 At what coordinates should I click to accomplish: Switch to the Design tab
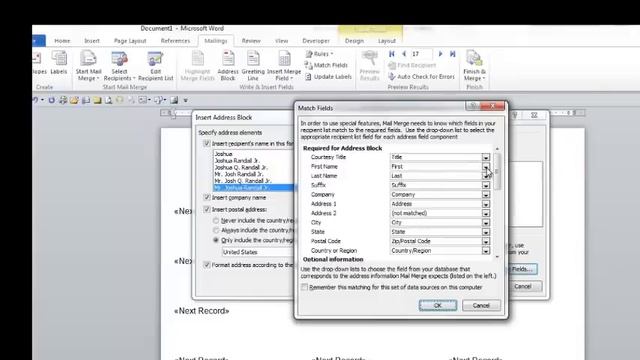click(x=354, y=41)
